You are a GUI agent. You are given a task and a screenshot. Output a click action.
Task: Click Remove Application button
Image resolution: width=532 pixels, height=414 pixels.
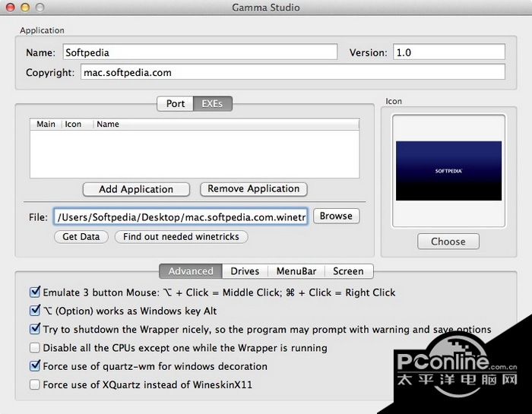pyautogui.click(x=253, y=189)
